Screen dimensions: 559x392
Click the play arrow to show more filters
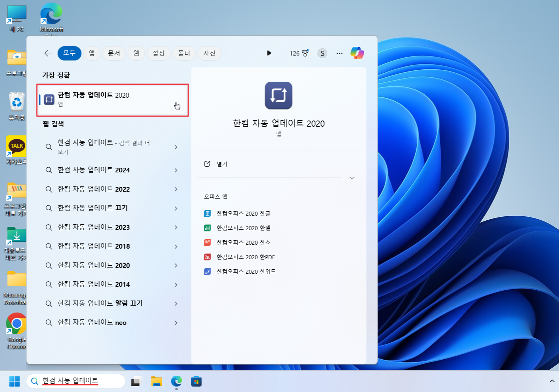coord(269,53)
